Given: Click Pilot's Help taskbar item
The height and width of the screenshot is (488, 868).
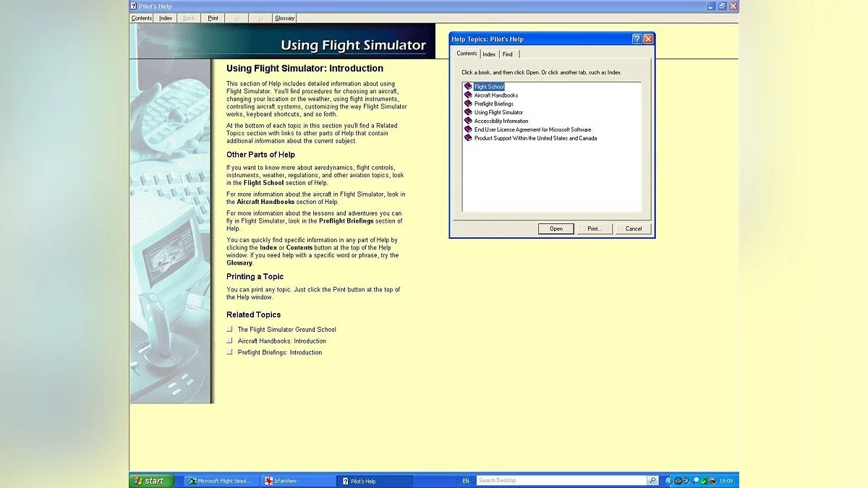Looking at the screenshot, I should pyautogui.click(x=375, y=481).
